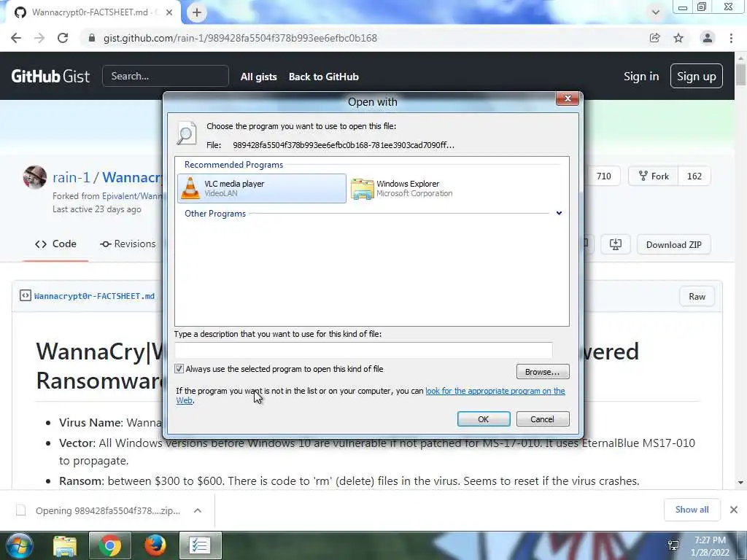View fork count 162
This screenshot has width=747, height=560.
(694, 176)
